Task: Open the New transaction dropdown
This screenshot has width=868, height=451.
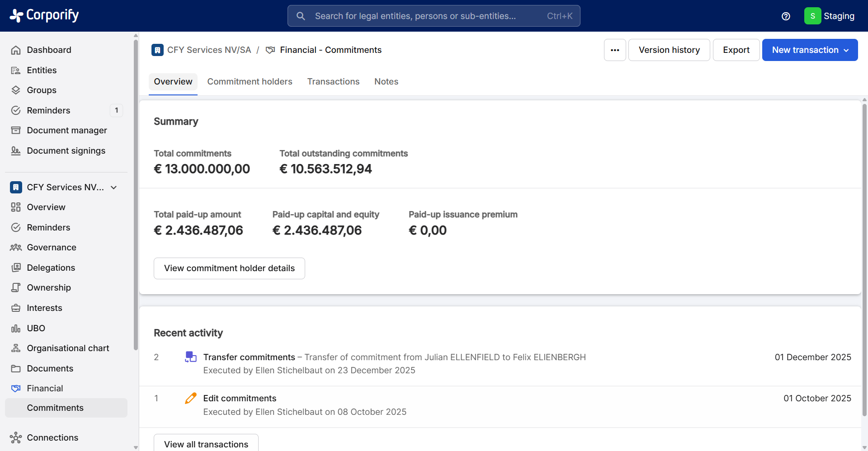Action: [810, 50]
